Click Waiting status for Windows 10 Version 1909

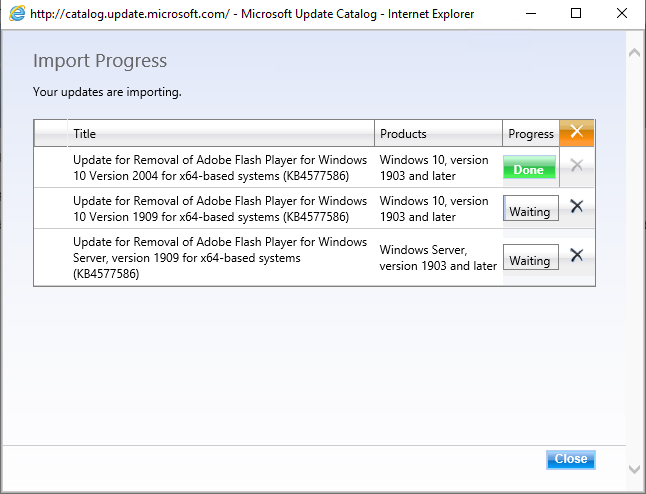(x=531, y=208)
